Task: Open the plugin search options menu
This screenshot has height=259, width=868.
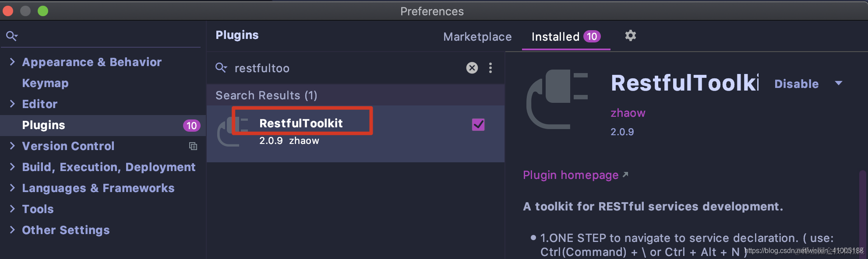Action: click(490, 68)
